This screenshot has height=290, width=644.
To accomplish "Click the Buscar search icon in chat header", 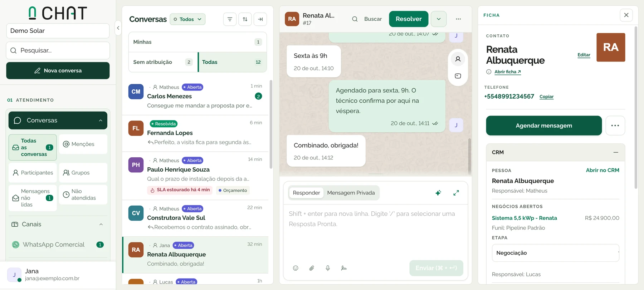I will (x=355, y=19).
